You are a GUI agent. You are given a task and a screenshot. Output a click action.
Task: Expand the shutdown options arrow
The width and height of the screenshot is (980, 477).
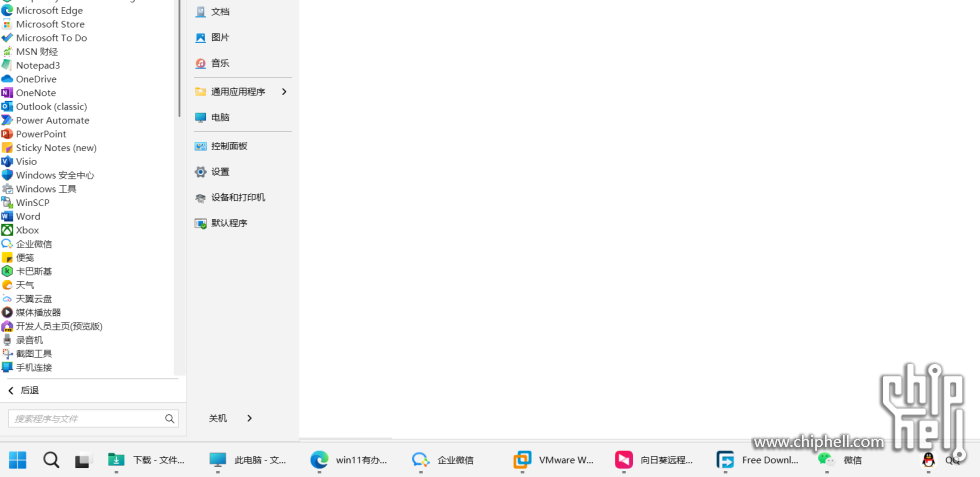(249, 418)
